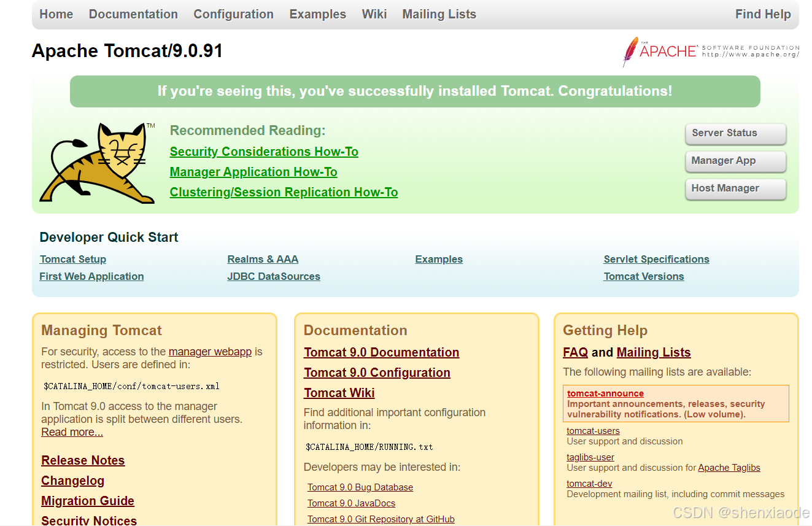Viewport: 812px width, 526px height.
Task: Click the $CATALINA_HOME/conf/tomcat-users.xml path text
Action: pyautogui.click(x=131, y=386)
